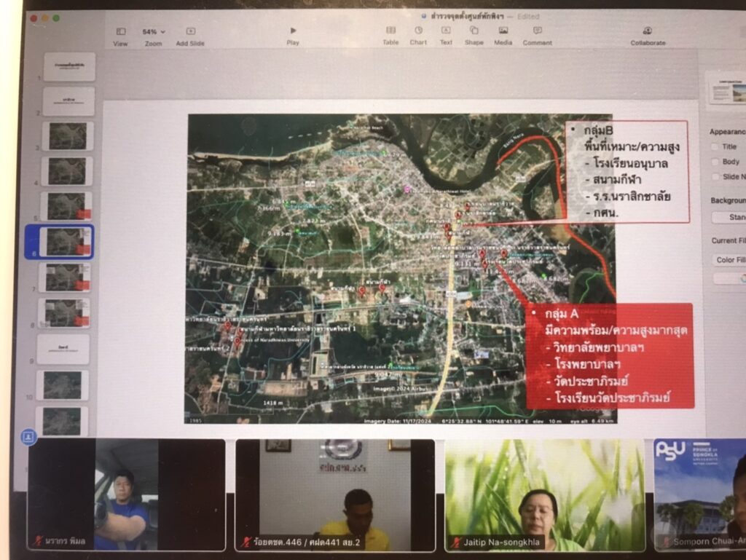Select นรากร พิมล video tile
This screenshot has height=560, width=746.
pyautogui.click(x=127, y=494)
